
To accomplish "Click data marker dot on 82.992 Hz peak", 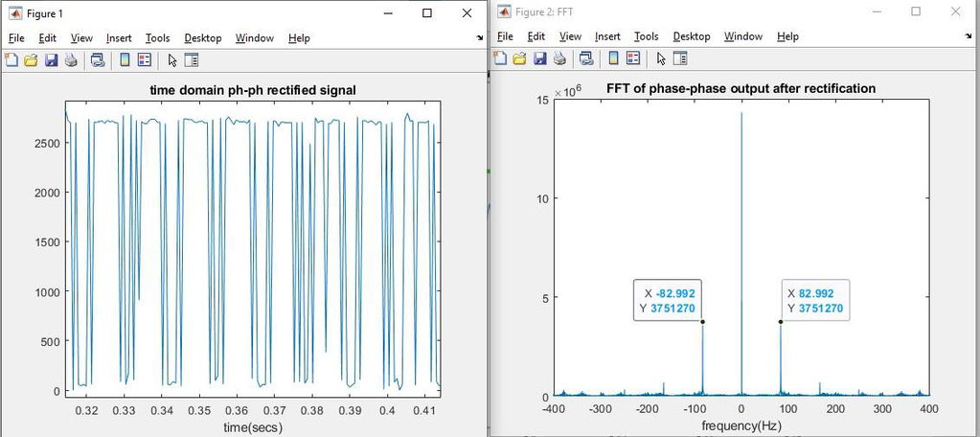I will [x=781, y=322].
